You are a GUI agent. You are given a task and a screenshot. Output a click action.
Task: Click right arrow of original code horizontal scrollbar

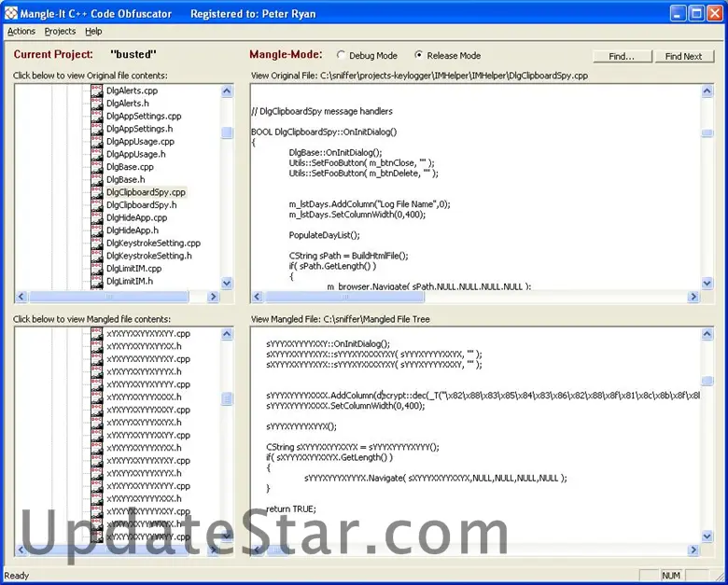pyautogui.click(x=693, y=296)
